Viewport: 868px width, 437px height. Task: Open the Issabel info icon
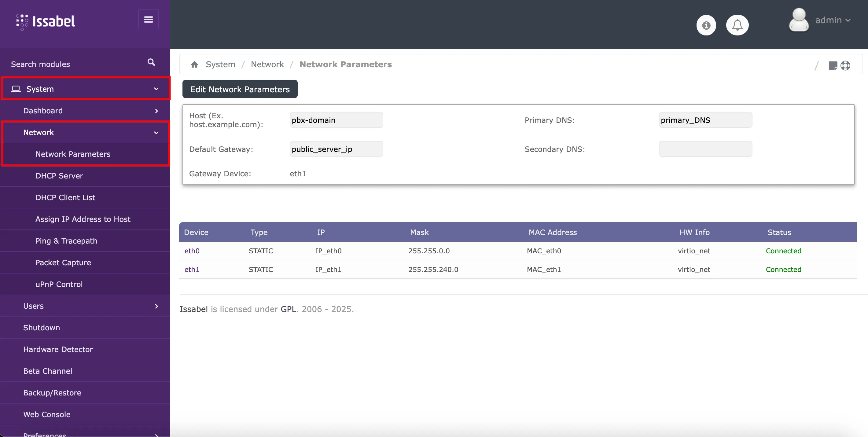coord(706,25)
